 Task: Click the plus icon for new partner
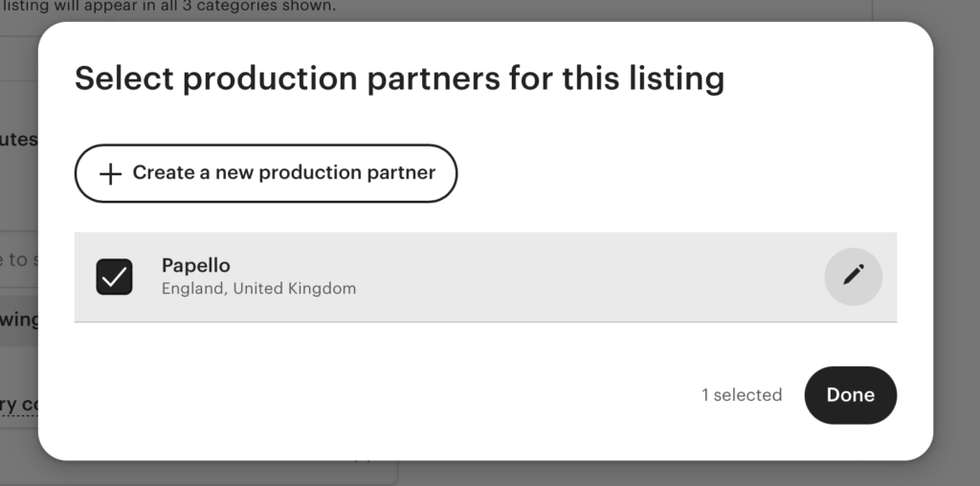(x=111, y=174)
